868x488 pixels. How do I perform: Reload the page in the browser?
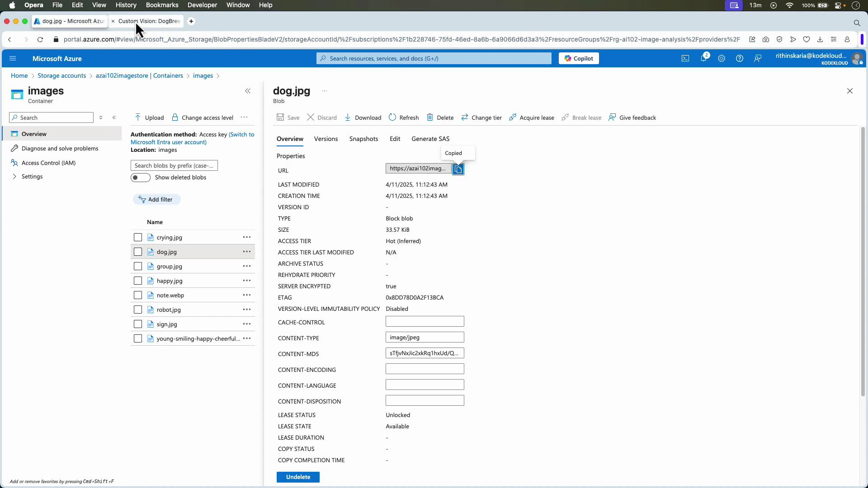coord(40,39)
